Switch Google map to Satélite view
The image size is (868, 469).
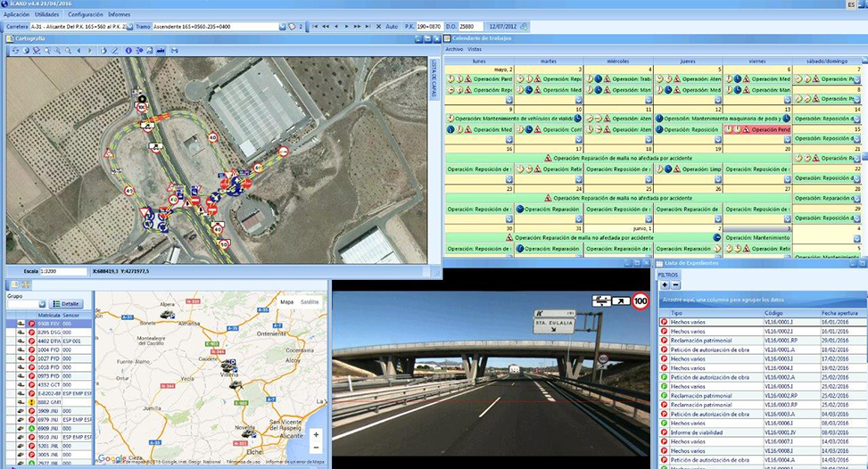click(x=310, y=302)
